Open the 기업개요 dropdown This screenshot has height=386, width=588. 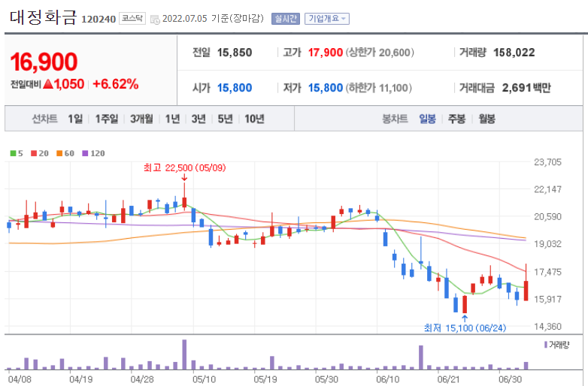pos(327,18)
